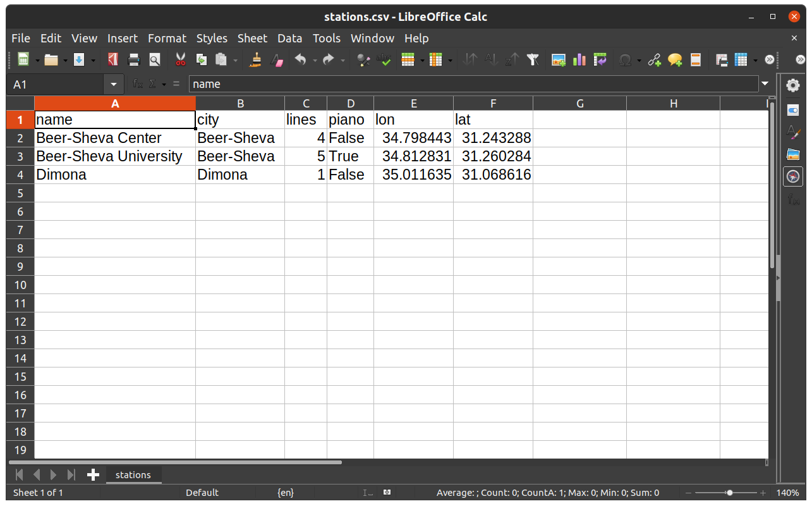The height and width of the screenshot is (506, 812).
Task: Insert a hyperlink
Action: pyautogui.click(x=653, y=59)
